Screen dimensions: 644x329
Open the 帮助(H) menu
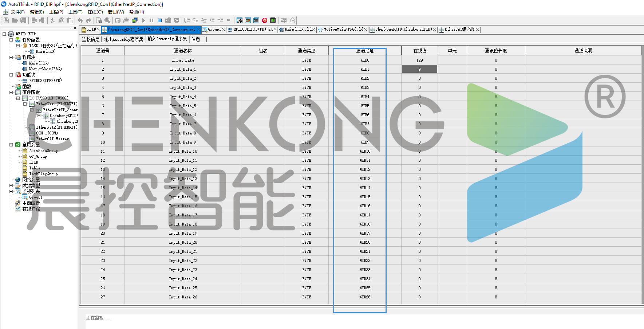137,12
